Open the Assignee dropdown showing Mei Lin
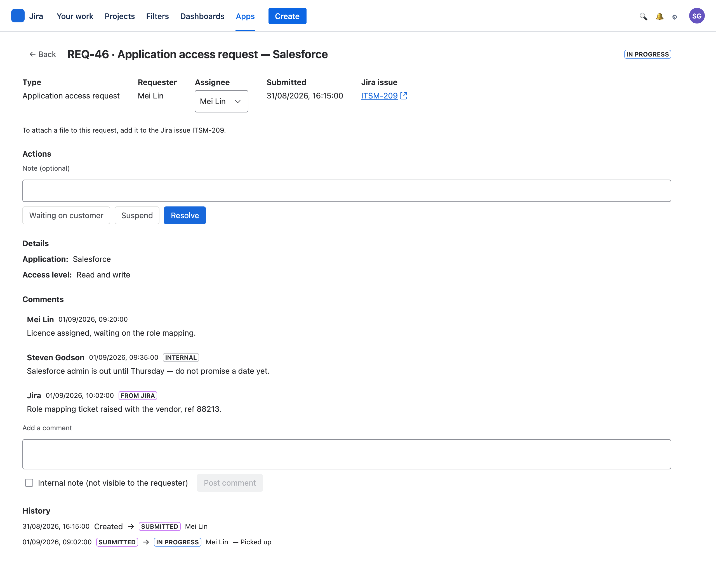 (221, 101)
